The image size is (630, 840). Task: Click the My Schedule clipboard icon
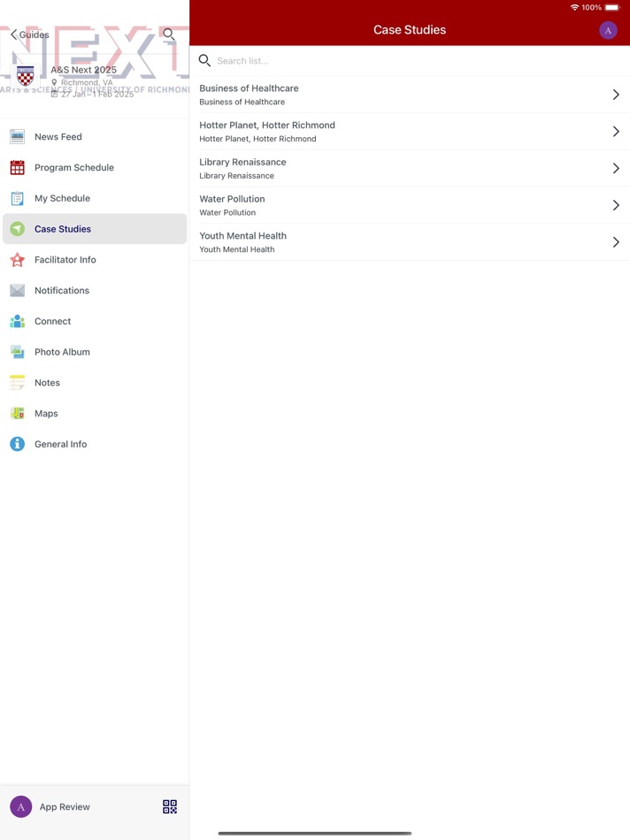[x=17, y=198]
